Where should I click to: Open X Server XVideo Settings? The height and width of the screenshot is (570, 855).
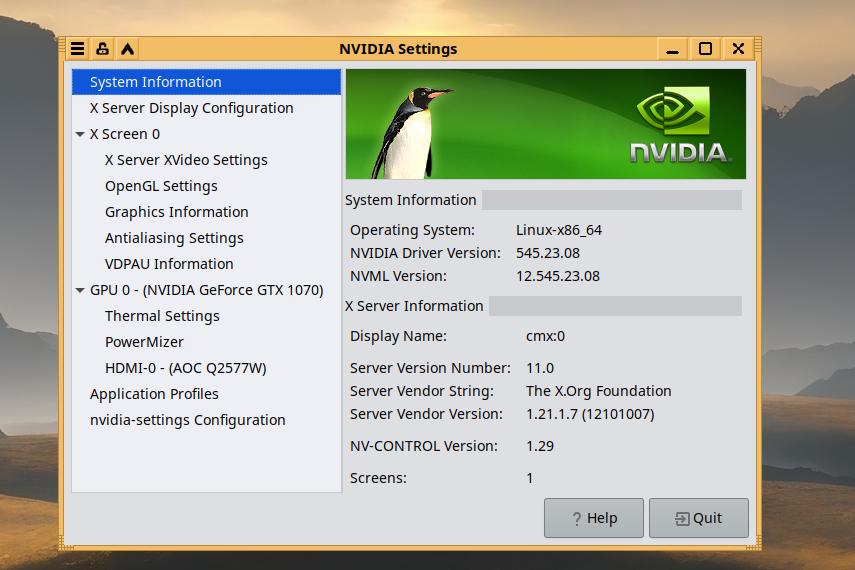pyautogui.click(x=186, y=160)
